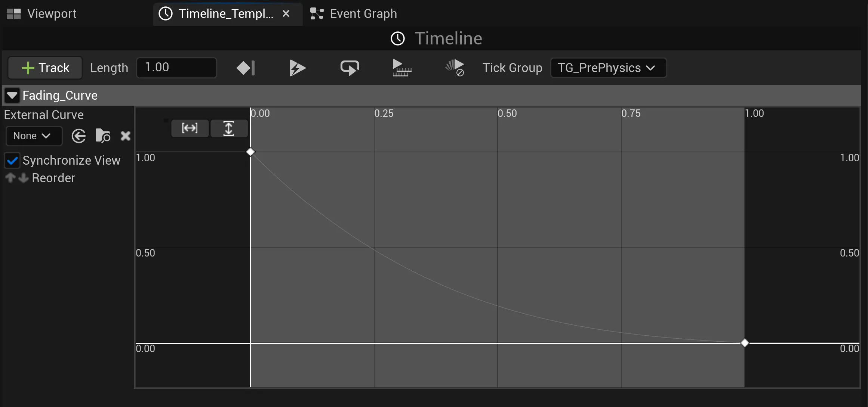
Task: Click the Reorder label text
Action: [53, 178]
